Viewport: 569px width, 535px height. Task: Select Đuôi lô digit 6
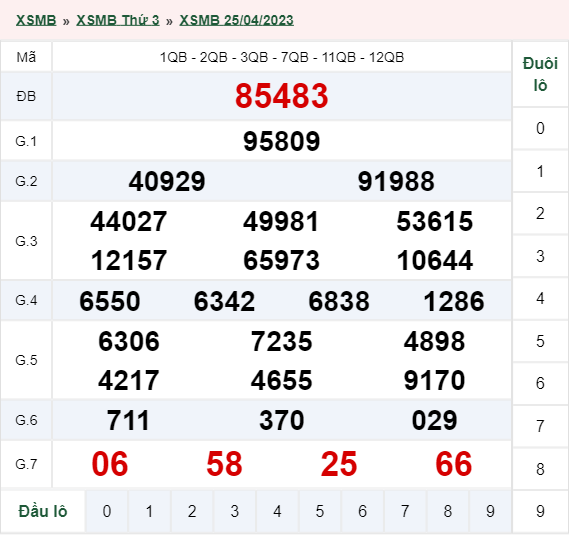click(540, 383)
